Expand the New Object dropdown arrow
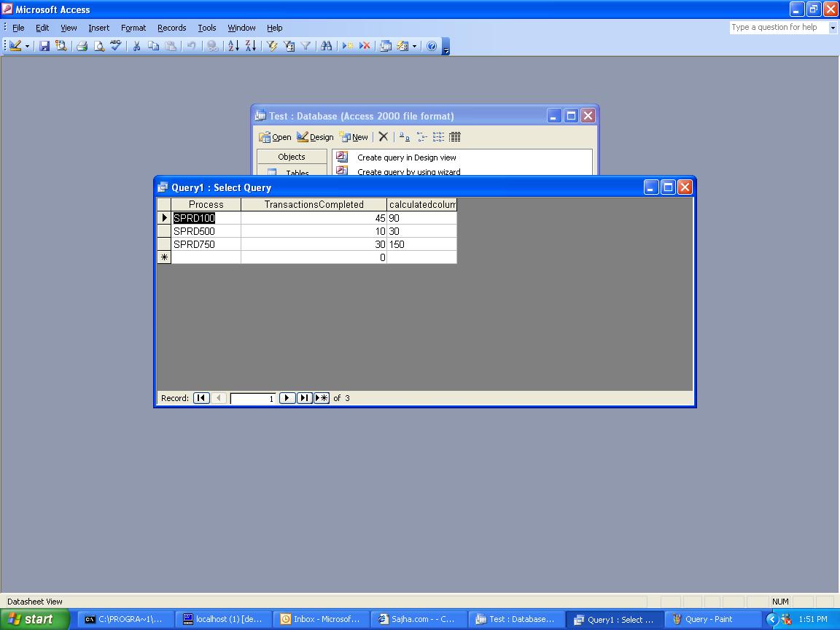This screenshot has width=840, height=630. pyautogui.click(x=414, y=46)
